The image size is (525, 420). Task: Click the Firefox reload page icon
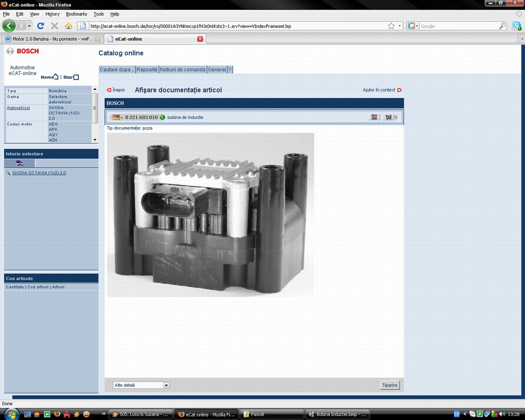tap(40, 26)
